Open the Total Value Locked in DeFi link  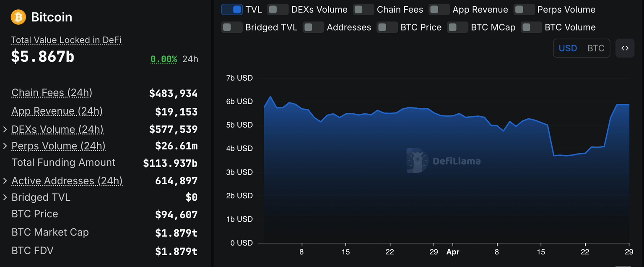point(65,40)
